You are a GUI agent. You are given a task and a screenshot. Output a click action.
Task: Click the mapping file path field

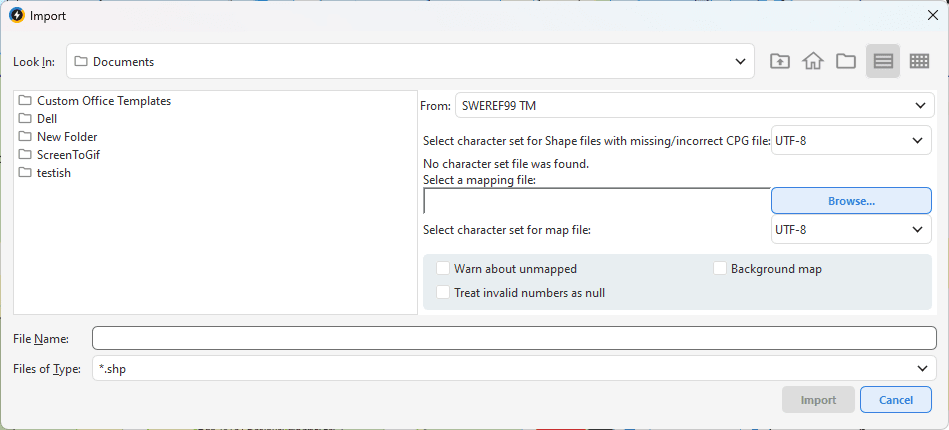pos(597,201)
